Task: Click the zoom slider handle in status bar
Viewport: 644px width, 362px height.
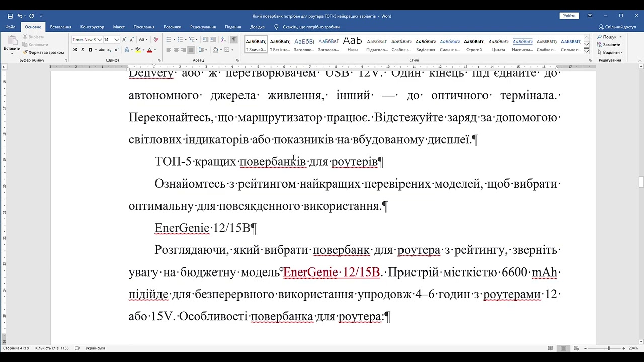Action: [x=608, y=348]
